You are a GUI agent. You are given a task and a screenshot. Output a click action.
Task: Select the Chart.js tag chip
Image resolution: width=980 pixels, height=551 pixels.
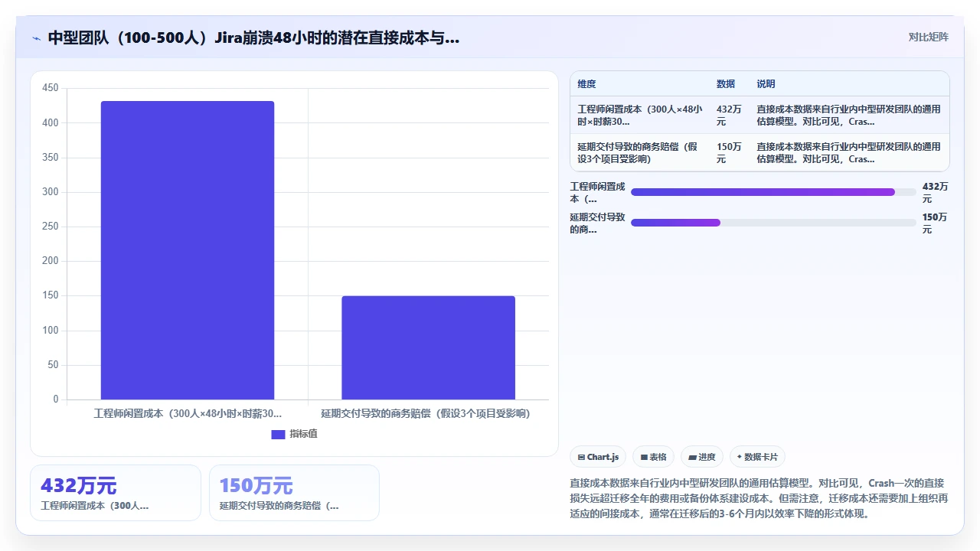(598, 457)
